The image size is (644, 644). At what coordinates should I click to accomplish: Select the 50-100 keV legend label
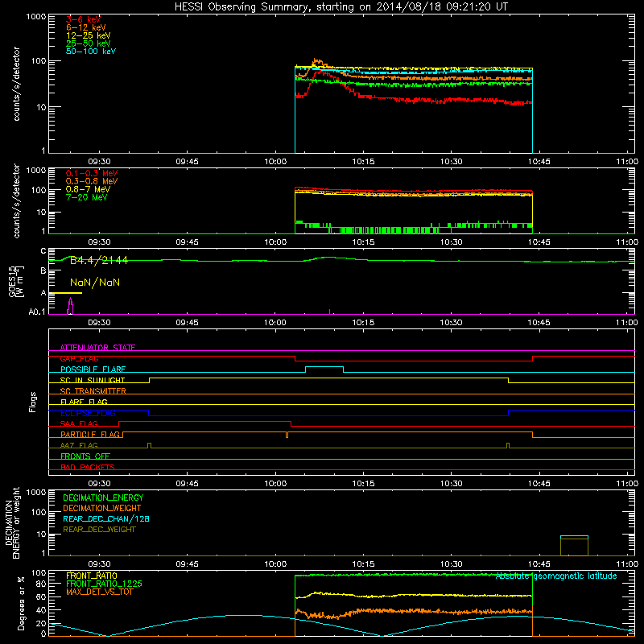point(91,52)
